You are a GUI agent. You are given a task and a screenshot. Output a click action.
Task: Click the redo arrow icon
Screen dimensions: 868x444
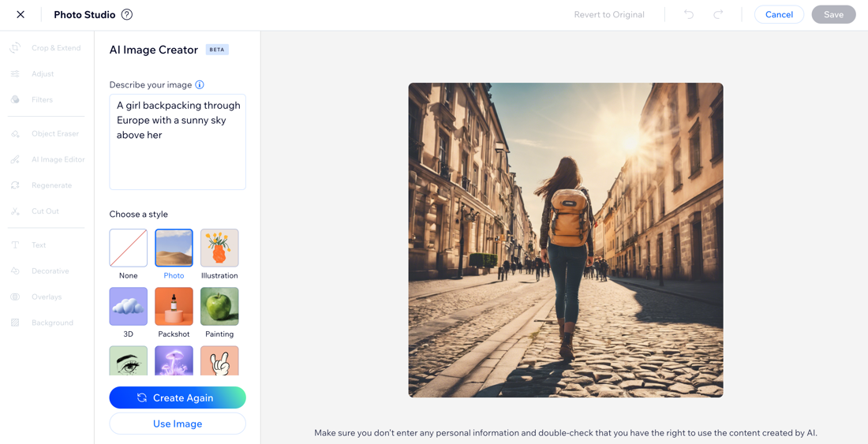pyautogui.click(x=718, y=14)
